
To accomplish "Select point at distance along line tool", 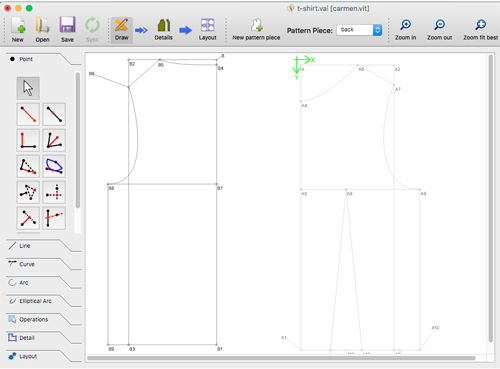I will pos(54,114).
